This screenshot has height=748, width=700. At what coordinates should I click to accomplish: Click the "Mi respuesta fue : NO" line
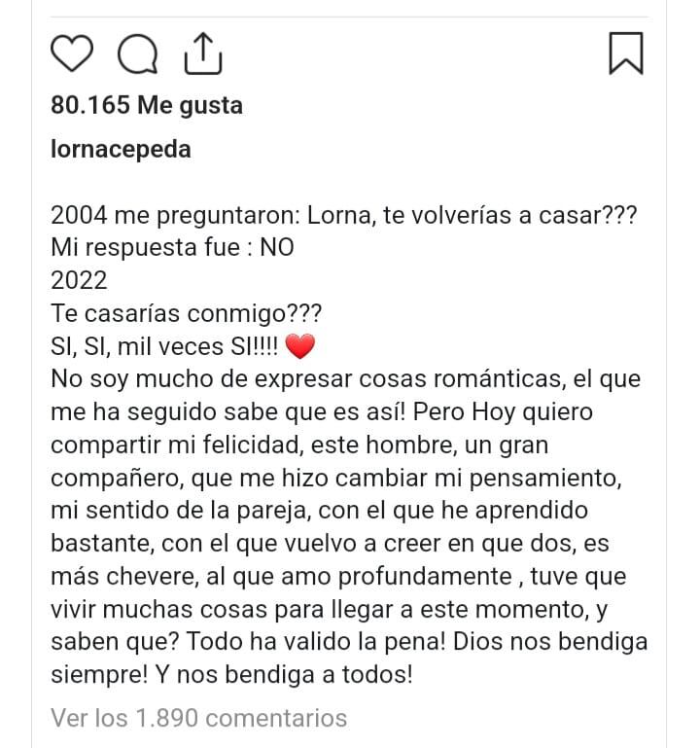pyautogui.click(x=172, y=248)
